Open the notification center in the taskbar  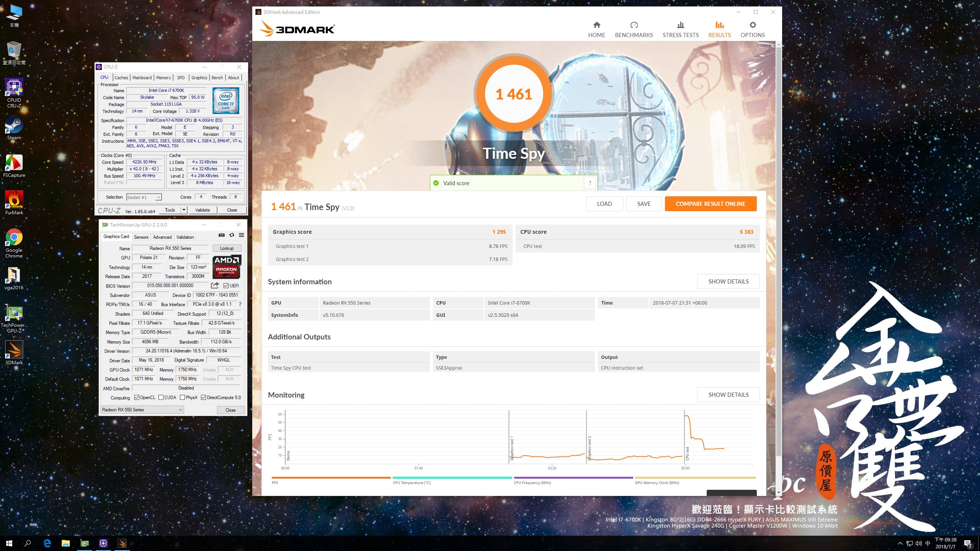[x=968, y=543]
